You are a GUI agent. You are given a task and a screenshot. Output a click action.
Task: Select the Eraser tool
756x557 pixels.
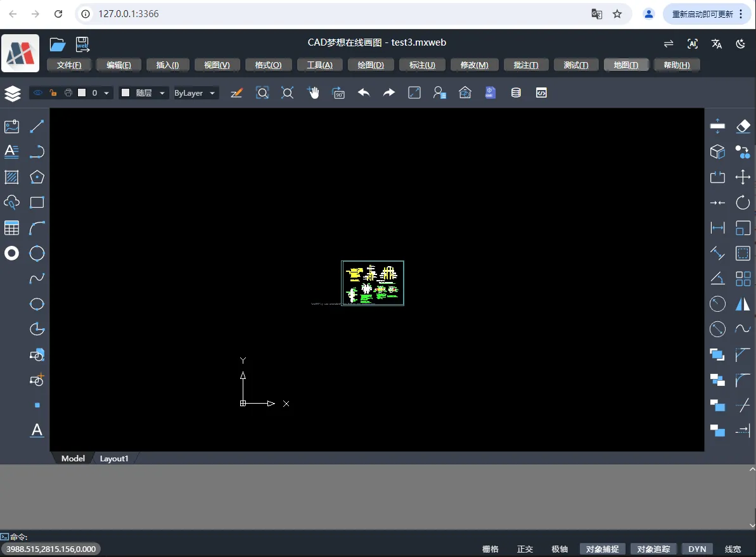click(743, 126)
